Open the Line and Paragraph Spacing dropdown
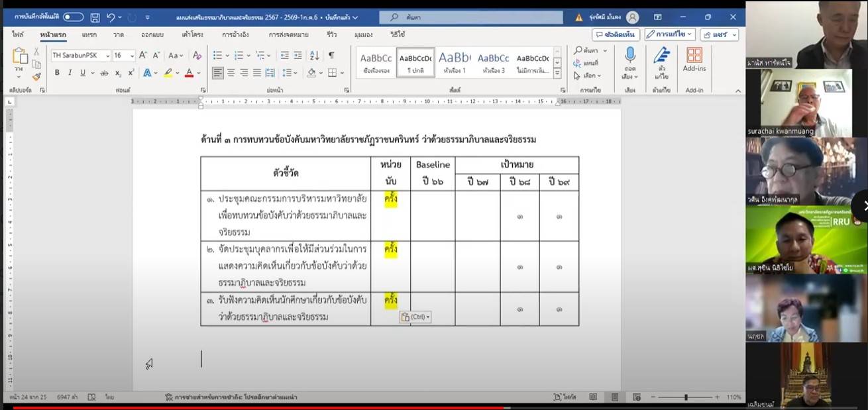 click(290, 73)
